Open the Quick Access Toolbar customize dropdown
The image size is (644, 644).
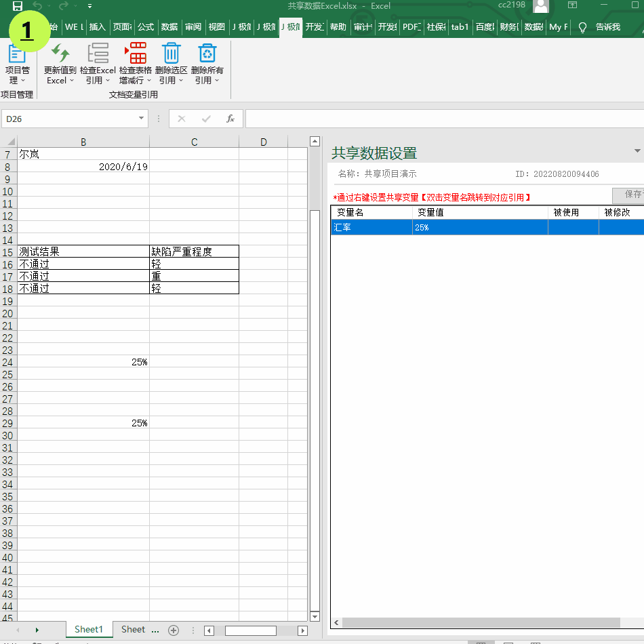[x=89, y=6]
